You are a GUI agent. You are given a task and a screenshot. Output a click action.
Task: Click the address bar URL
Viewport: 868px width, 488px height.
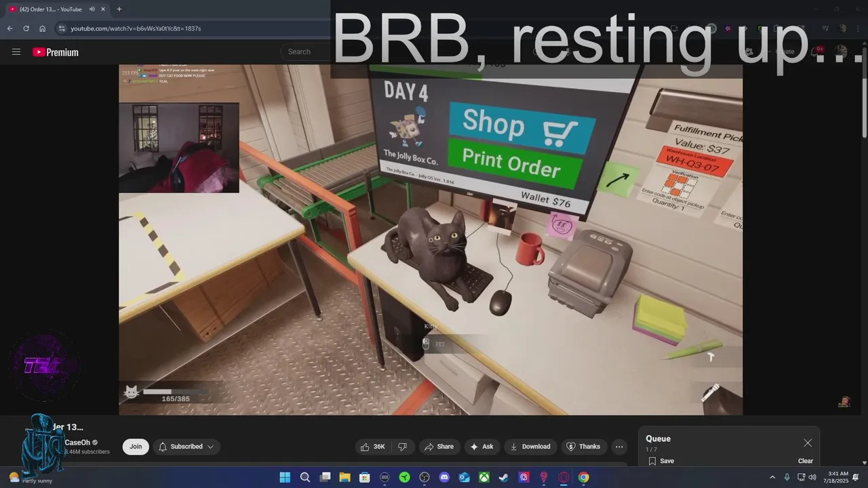(136, 28)
